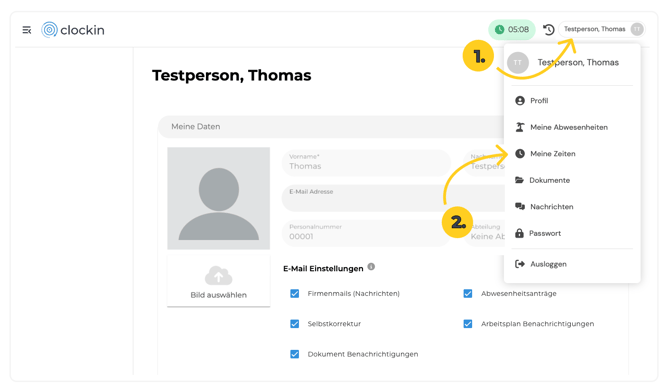Open the Testperson, Thomas user menu in the header
The width and height of the screenshot is (670, 392).
point(602,29)
